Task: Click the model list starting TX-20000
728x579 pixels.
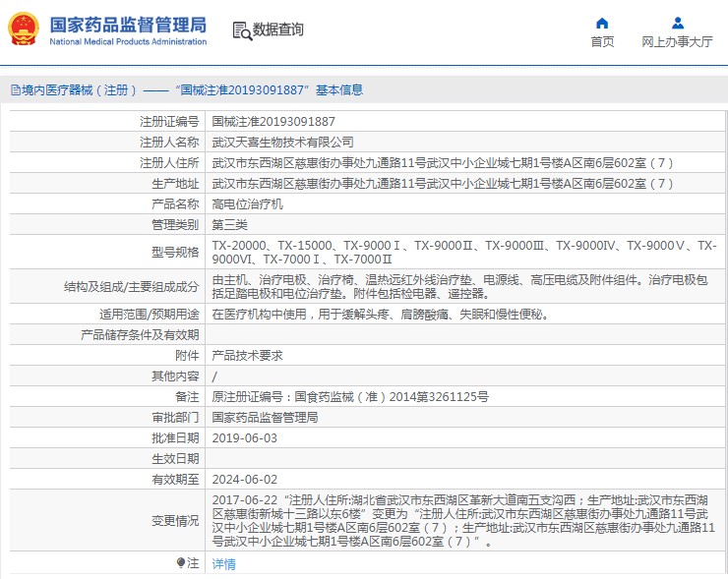Action: point(464,252)
